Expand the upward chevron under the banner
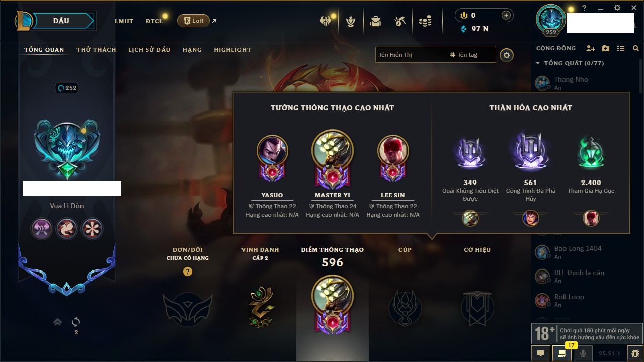Screen dimensions: 644x362 click(x=58, y=322)
